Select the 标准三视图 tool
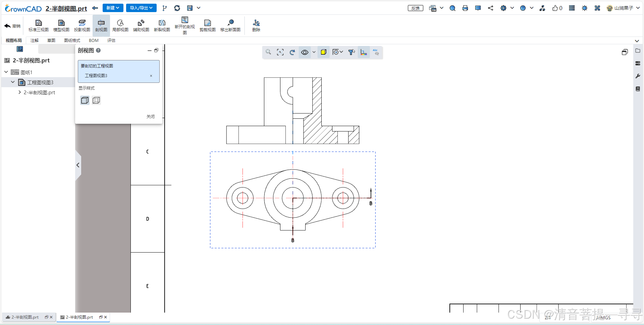The height and width of the screenshot is (325, 644). (x=39, y=25)
